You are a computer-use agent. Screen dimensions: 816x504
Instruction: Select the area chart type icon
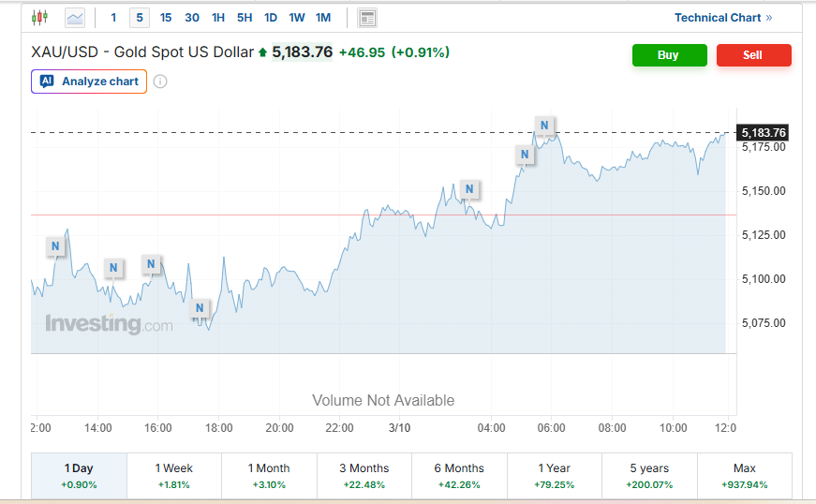pos(74,18)
